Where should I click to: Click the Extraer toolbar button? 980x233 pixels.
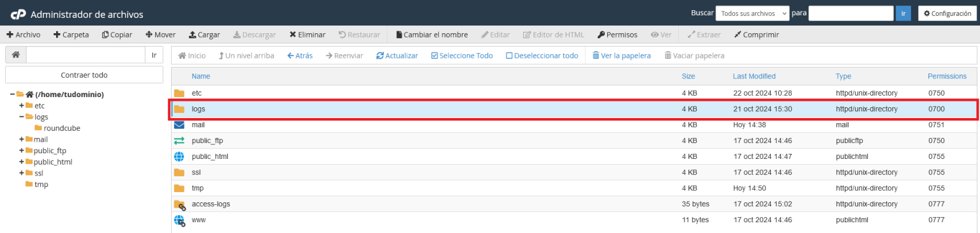coord(705,34)
